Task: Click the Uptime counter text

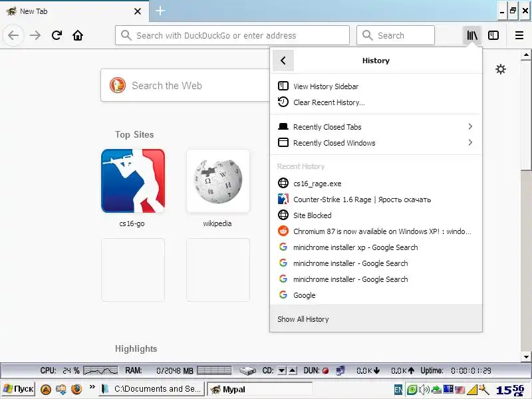Action: pos(471,370)
